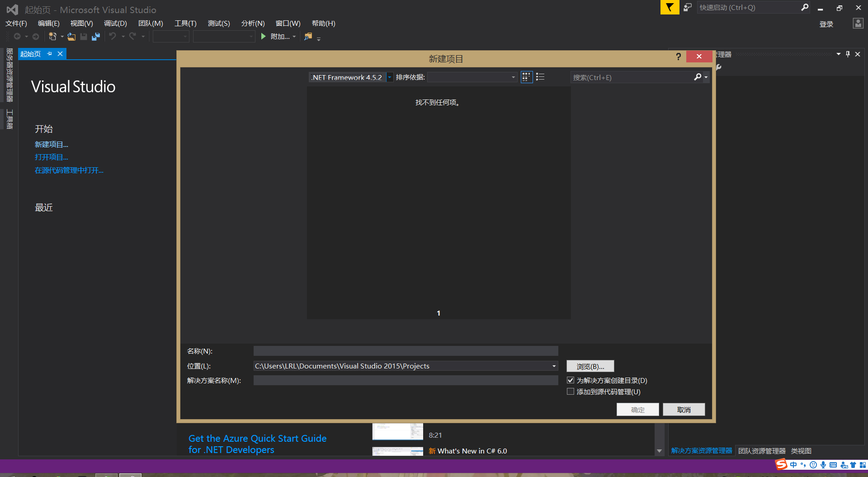Click the help question mark in dialog
This screenshot has width=868, height=477.
click(678, 57)
